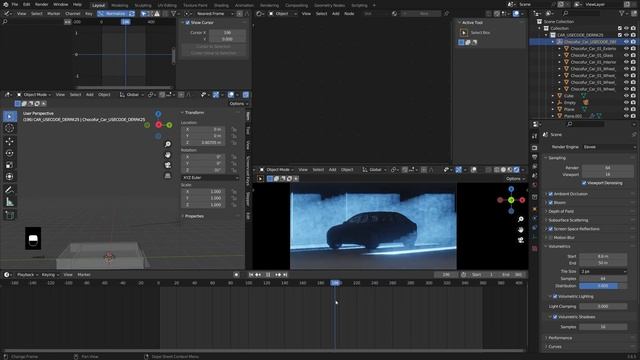The height and width of the screenshot is (360, 640).
Task: Switch perspective/orthographic in left viewport
Action: [x=168, y=176]
